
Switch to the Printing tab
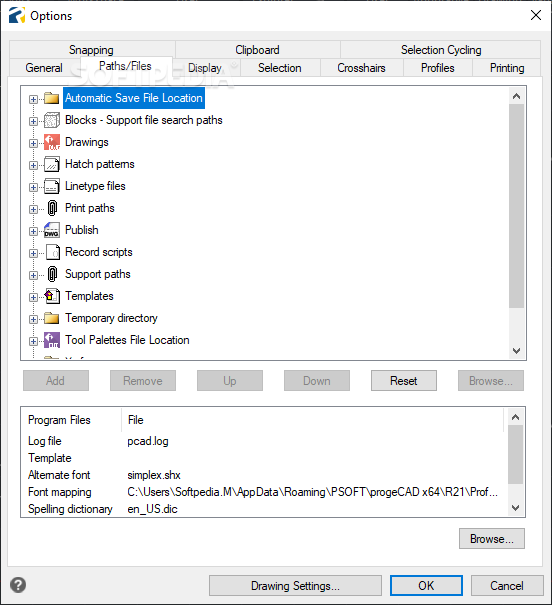coord(507,68)
